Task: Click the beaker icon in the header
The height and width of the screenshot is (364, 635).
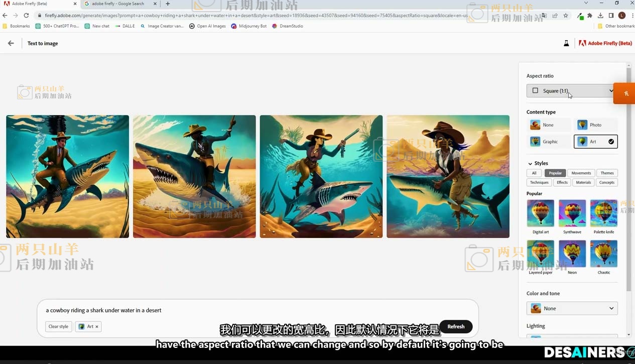Action: pos(566,44)
